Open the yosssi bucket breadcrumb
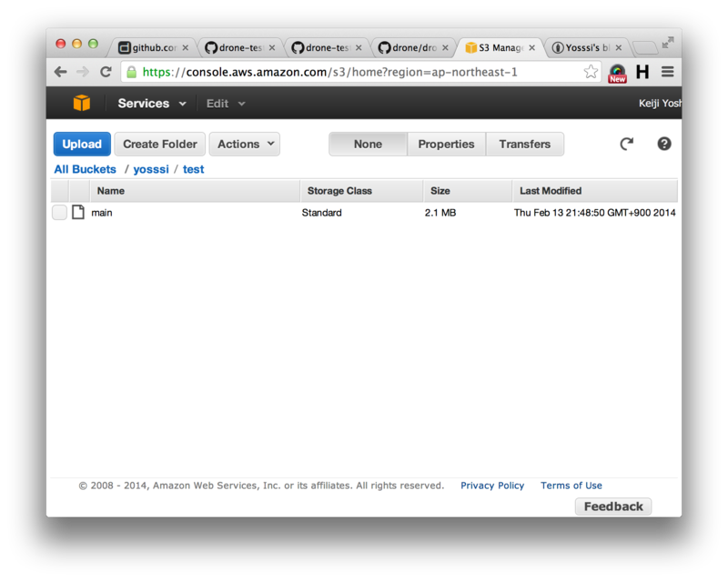Screen dimensions: 728x581 151,169
